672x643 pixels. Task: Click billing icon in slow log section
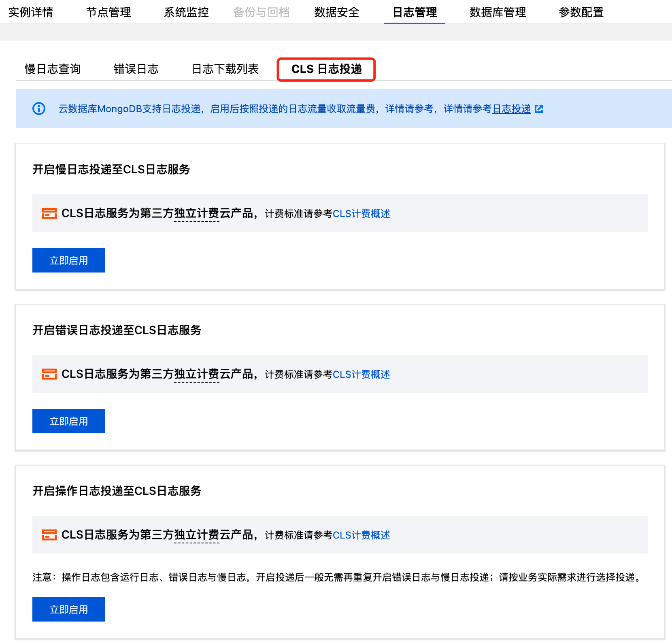coord(49,213)
